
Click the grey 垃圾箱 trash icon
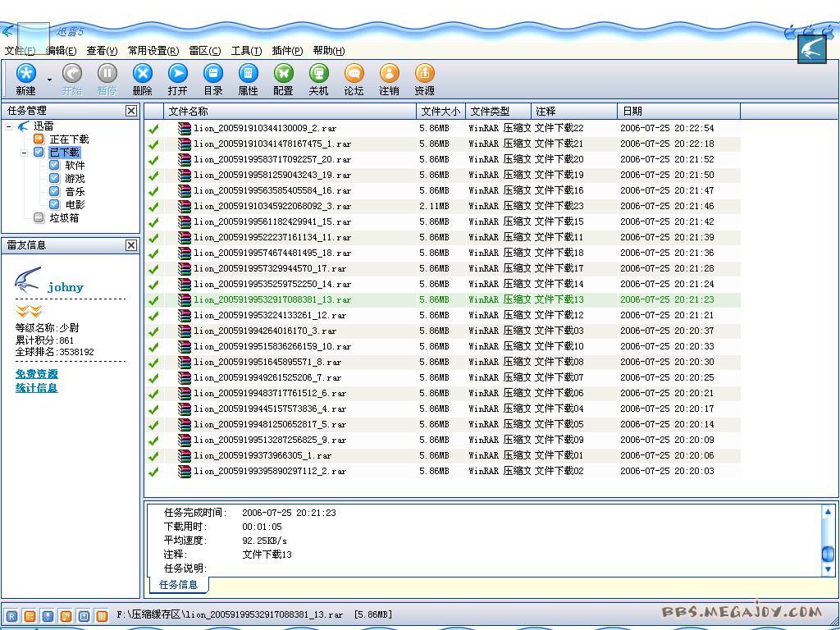pyautogui.click(x=39, y=217)
